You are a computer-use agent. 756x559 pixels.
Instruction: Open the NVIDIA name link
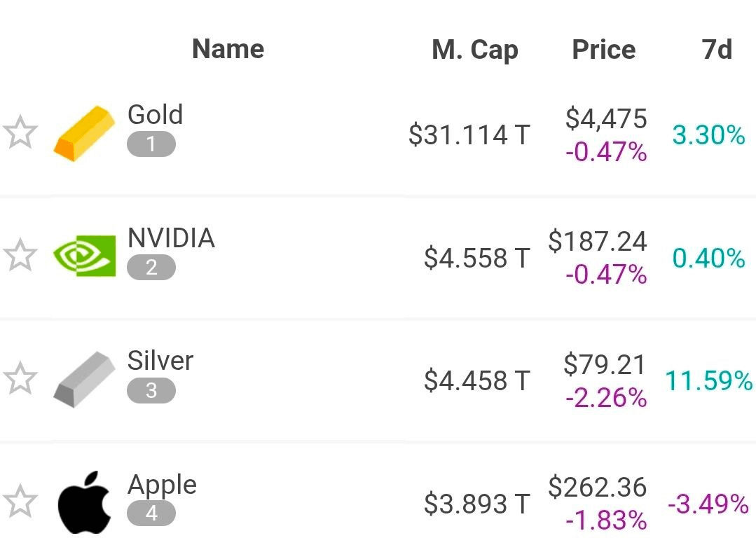[171, 238]
